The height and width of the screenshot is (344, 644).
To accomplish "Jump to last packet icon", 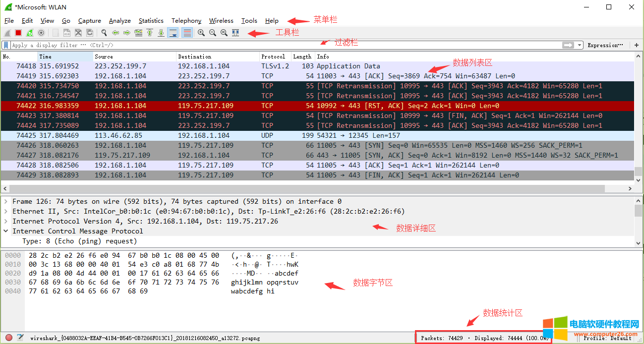I will click(x=161, y=33).
